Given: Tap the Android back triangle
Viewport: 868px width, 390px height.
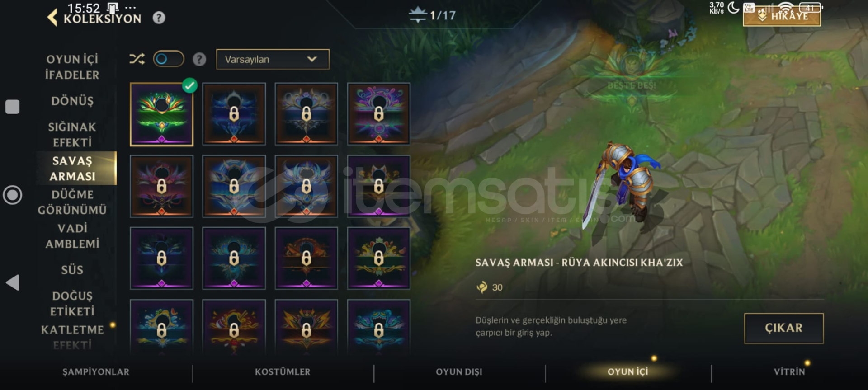Looking at the screenshot, I should click(x=13, y=283).
